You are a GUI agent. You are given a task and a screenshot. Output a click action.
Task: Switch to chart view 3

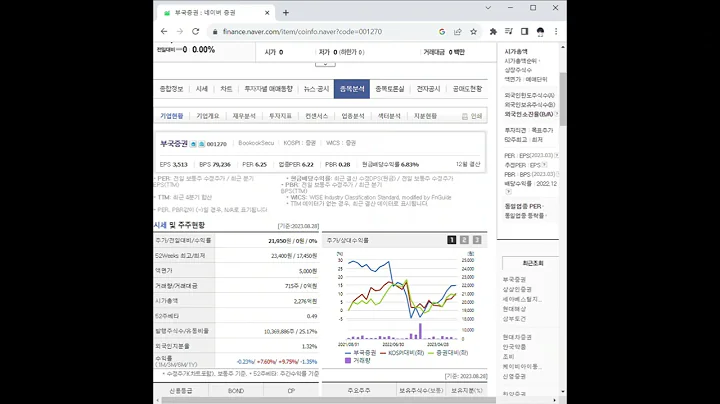point(477,240)
